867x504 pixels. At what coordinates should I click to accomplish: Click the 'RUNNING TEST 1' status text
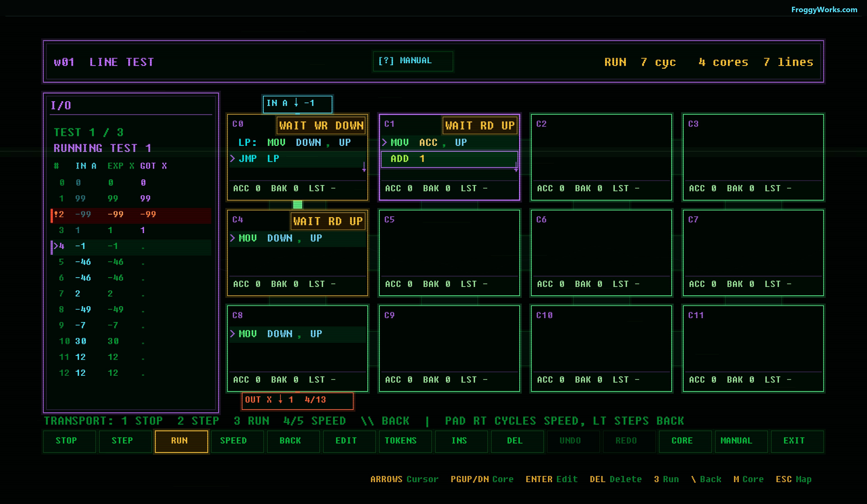102,148
